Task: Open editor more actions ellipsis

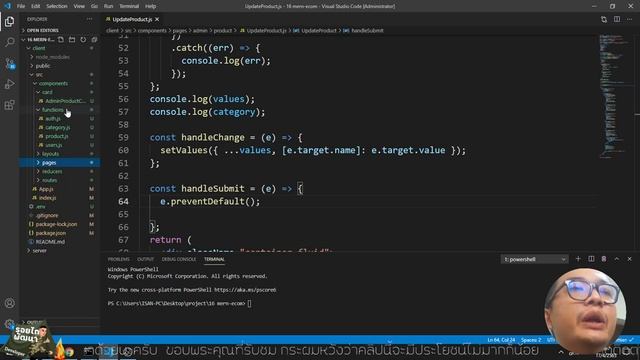Action: (629, 19)
